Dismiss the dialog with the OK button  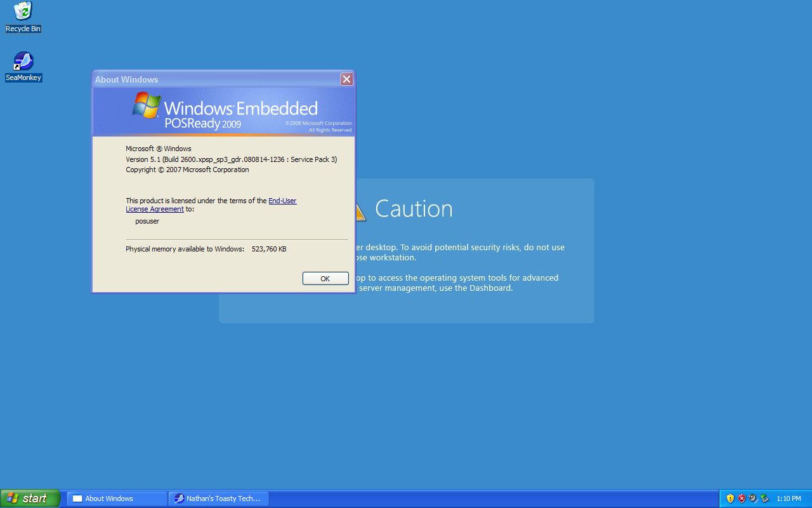point(325,278)
